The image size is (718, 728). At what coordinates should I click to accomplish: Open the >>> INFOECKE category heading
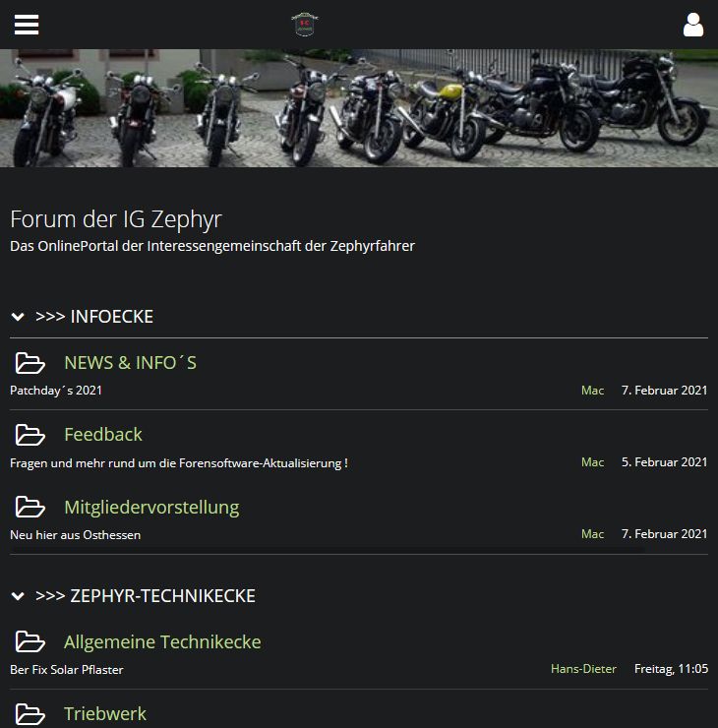coord(94,317)
